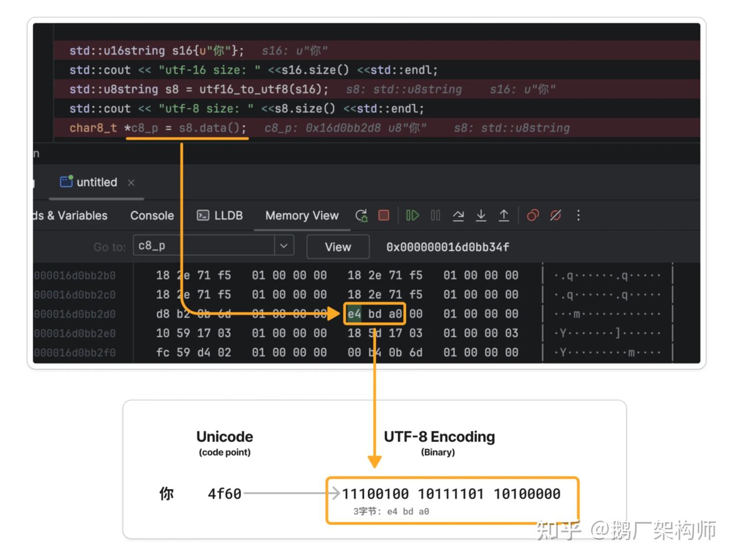The height and width of the screenshot is (560, 735).
Task: Resume program execution with the green play icon
Action: pyautogui.click(x=412, y=215)
